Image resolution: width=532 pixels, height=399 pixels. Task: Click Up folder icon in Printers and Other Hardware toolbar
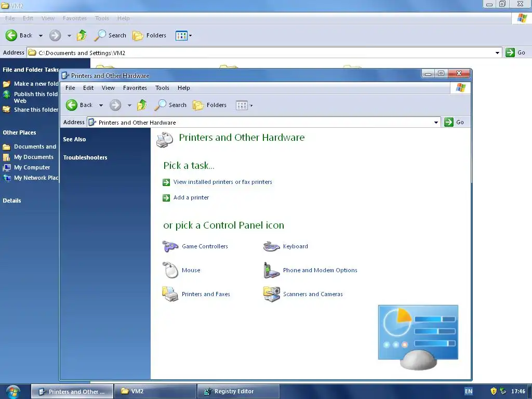pos(142,105)
